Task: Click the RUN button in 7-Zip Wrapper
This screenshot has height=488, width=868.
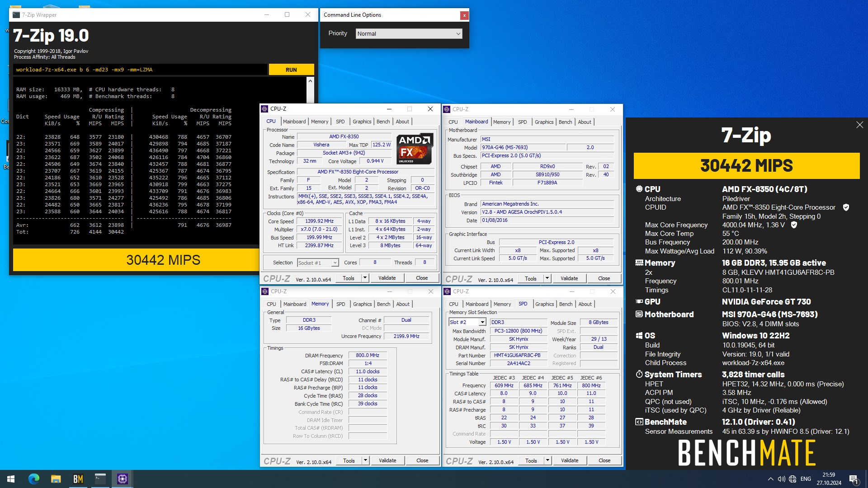Action: click(291, 70)
